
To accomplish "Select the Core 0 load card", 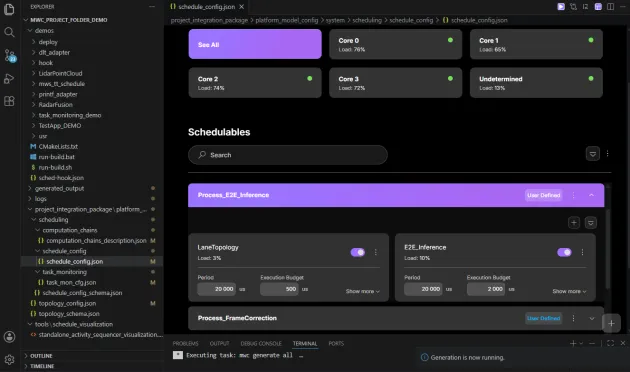I will (395, 44).
